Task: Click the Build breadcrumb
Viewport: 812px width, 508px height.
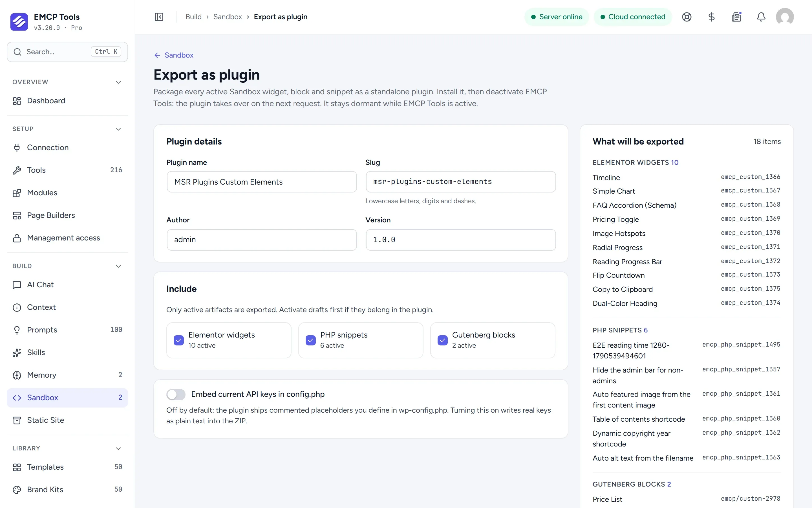Action: [x=194, y=17]
